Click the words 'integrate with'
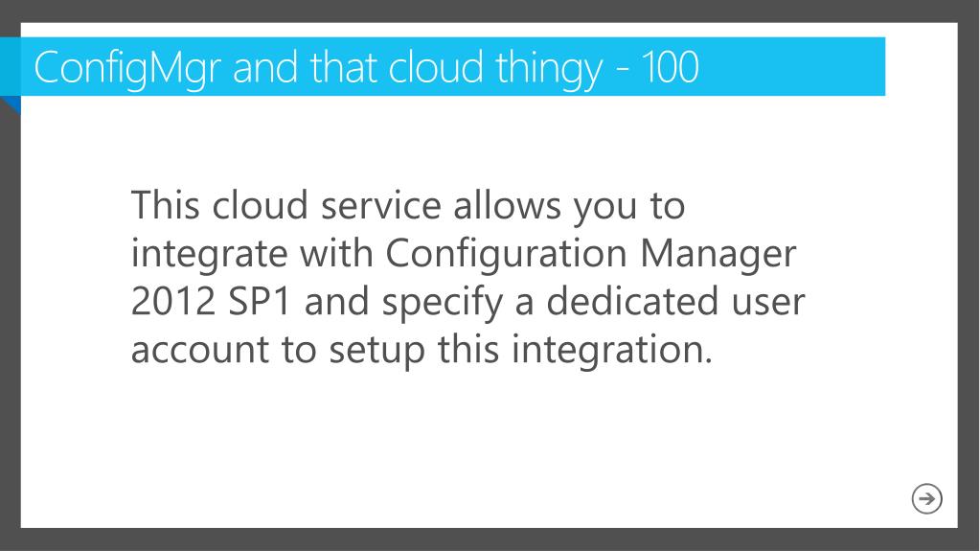Viewport: 980px width, 551px height. (x=253, y=253)
